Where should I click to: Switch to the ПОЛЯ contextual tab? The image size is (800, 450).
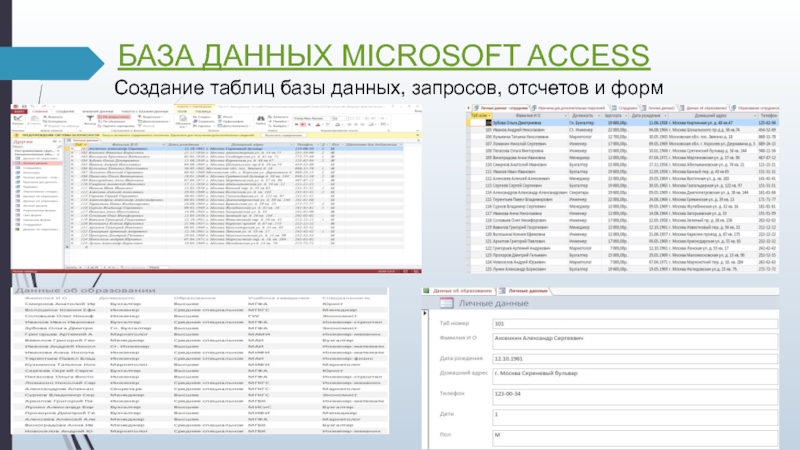click(x=182, y=111)
